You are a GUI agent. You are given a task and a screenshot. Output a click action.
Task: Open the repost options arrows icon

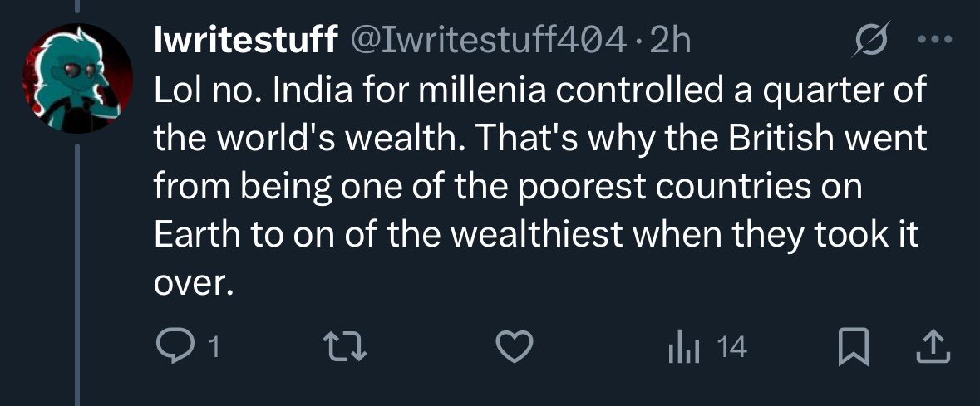tap(344, 347)
